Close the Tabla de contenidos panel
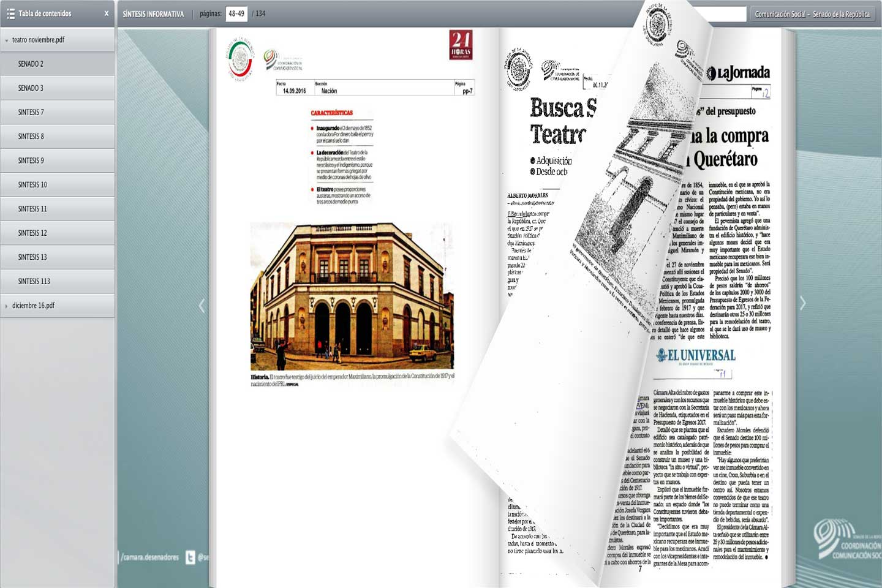 click(x=106, y=13)
